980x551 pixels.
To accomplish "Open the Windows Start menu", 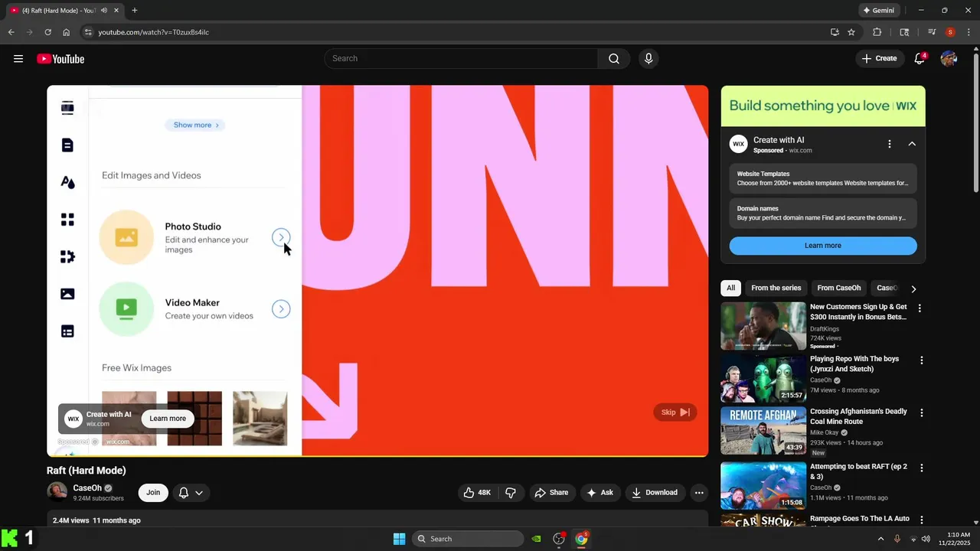I will (x=399, y=539).
